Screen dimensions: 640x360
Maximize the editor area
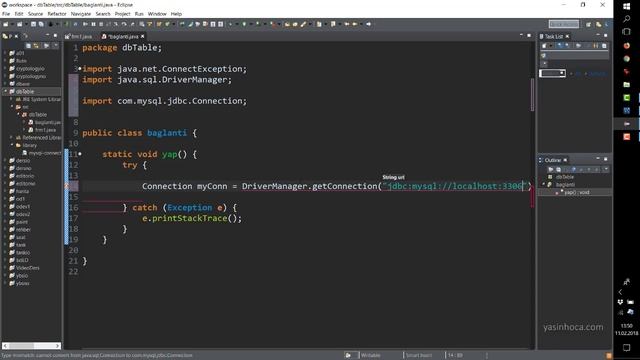pos(529,36)
